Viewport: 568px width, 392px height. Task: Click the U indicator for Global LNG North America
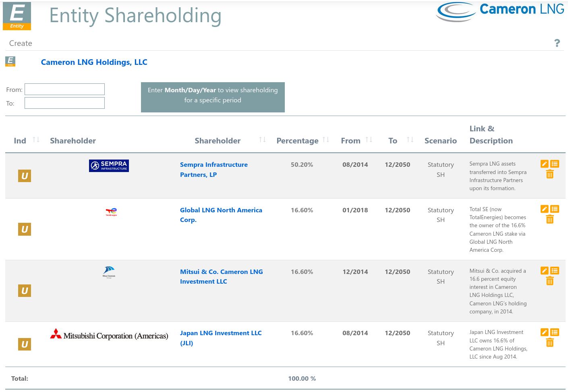(25, 229)
